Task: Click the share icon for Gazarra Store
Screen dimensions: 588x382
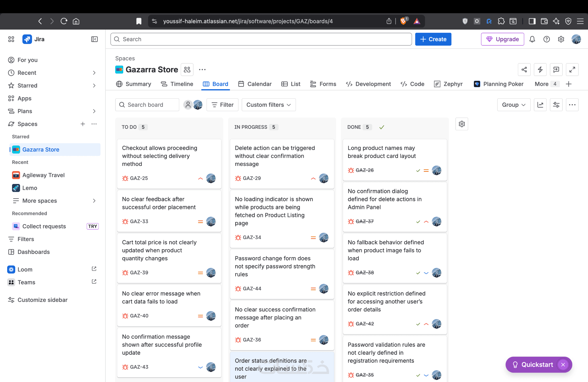Action: 524,69
